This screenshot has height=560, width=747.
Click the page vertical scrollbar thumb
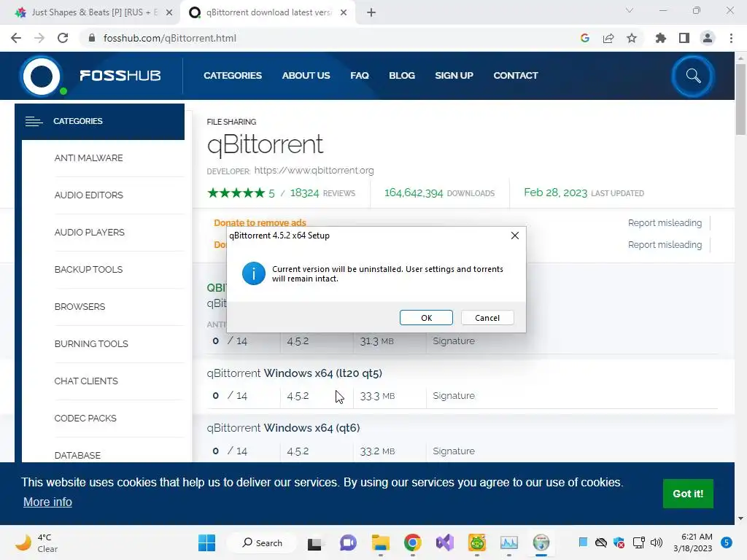point(740,100)
